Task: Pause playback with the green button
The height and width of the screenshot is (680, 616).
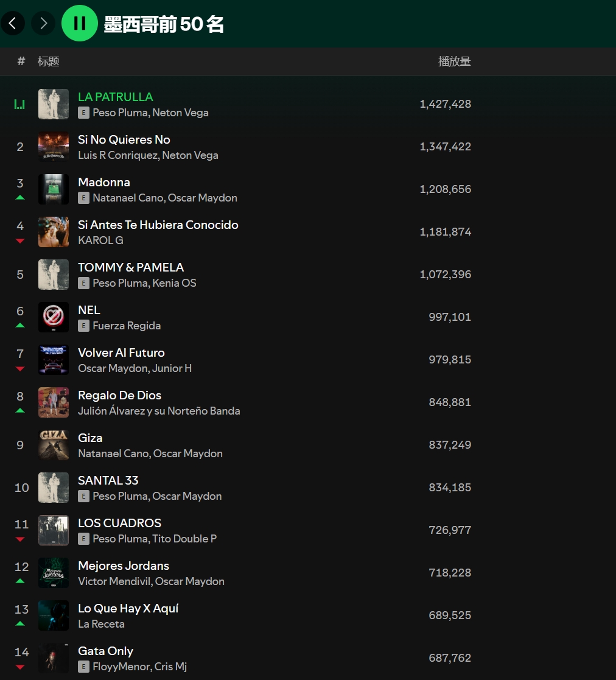Action: tap(80, 23)
